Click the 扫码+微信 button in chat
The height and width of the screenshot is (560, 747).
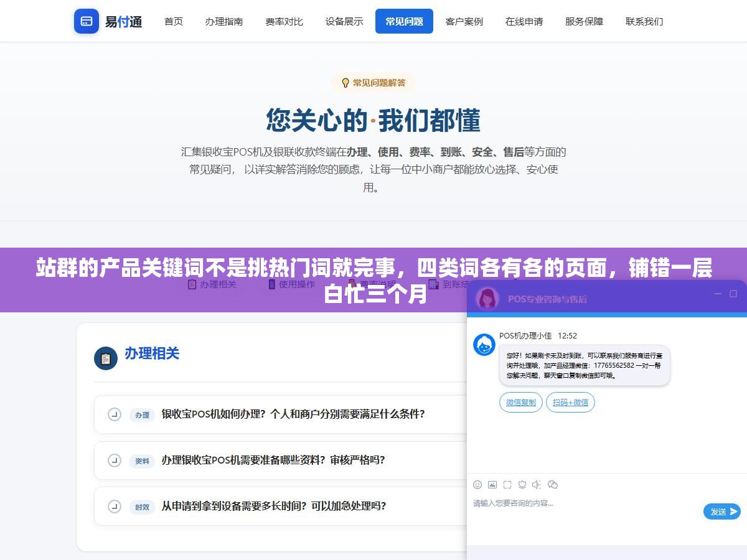[570, 403]
